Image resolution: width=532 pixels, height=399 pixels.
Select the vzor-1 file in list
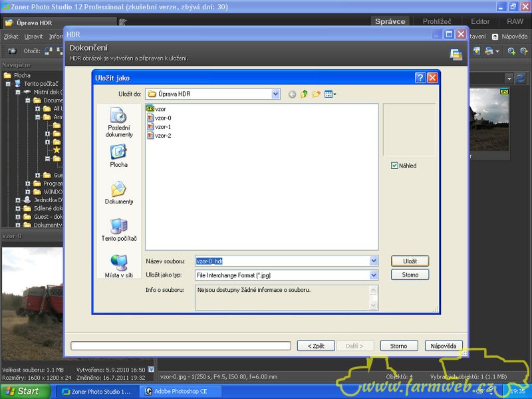coord(162,126)
